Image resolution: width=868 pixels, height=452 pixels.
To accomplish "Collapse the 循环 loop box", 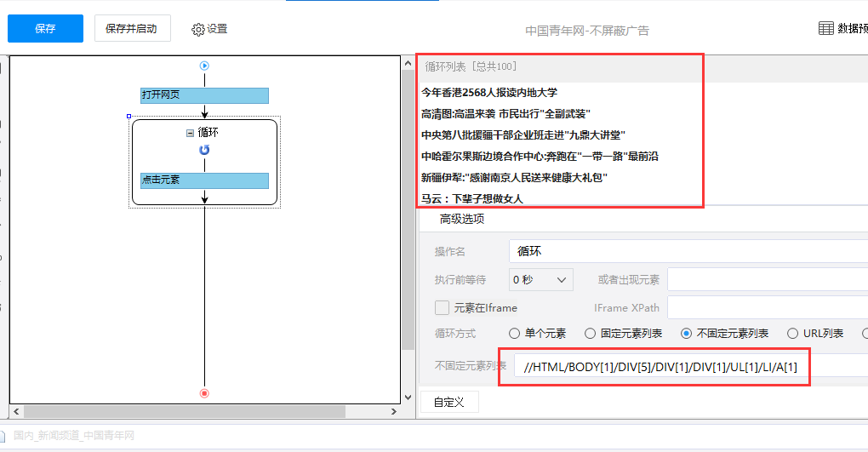I will (190, 133).
